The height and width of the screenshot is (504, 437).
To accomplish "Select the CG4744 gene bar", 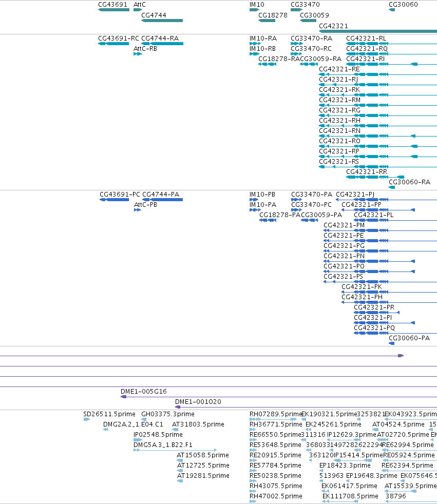I will (x=162, y=21).
